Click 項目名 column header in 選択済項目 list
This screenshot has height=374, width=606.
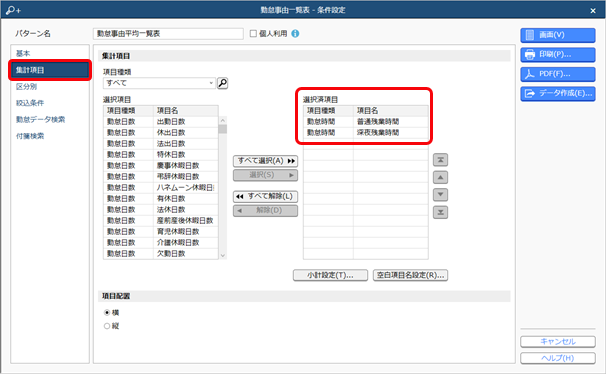(391, 111)
